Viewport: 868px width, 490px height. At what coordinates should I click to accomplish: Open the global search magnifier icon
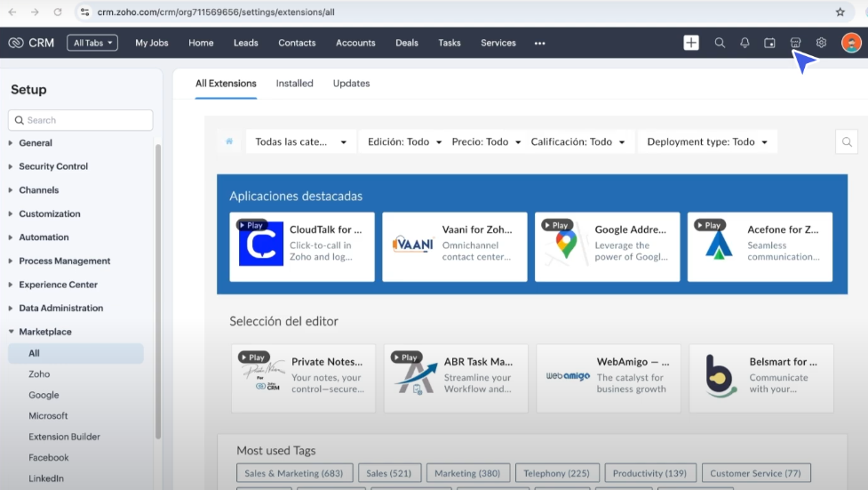click(x=720, y=43)
